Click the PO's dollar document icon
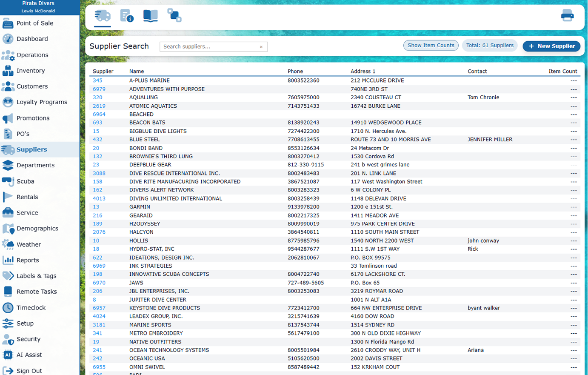This screenshot has width=588, height=375. coord(8,134)
